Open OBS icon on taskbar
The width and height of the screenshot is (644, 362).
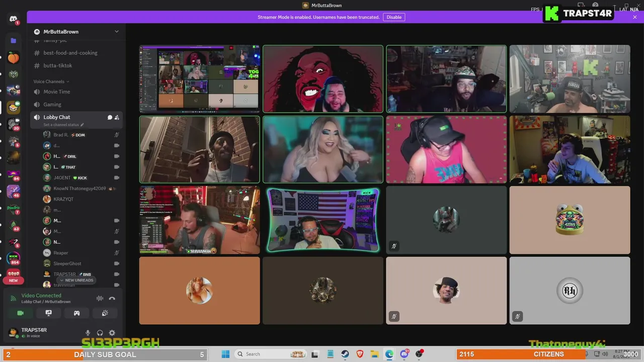(x=419, y=354)
